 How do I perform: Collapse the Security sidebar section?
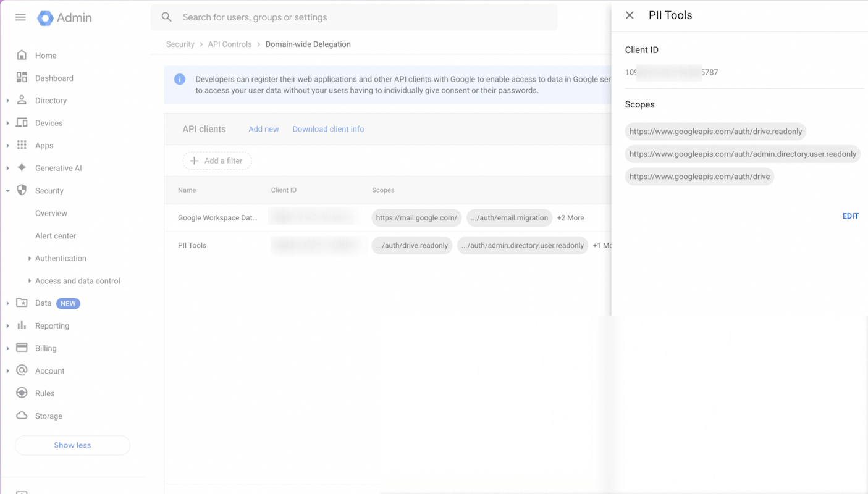click(x=7, y=191)
